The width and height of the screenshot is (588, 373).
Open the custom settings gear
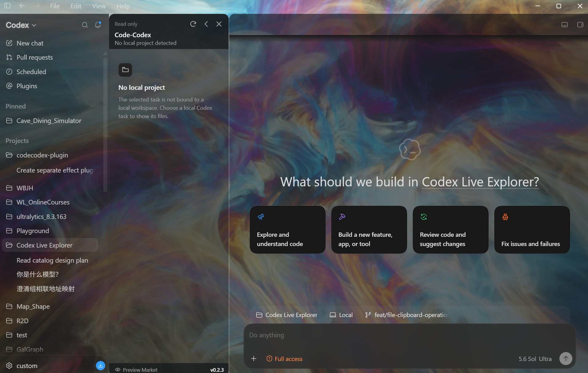coord(9,366)
